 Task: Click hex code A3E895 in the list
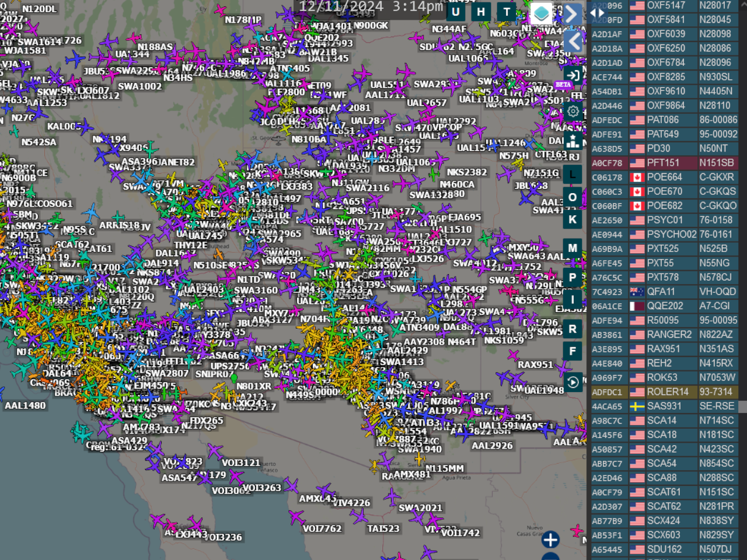click(607, 349)
